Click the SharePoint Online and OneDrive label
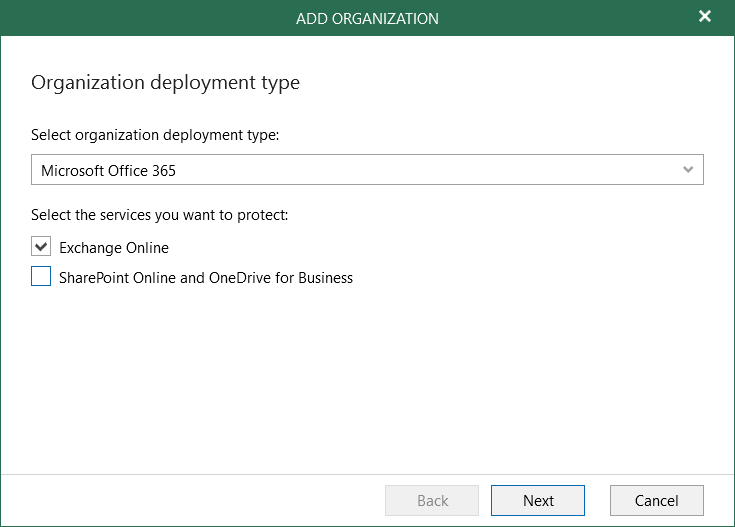The height and width of the screenshot is (527, 735). 206,278
